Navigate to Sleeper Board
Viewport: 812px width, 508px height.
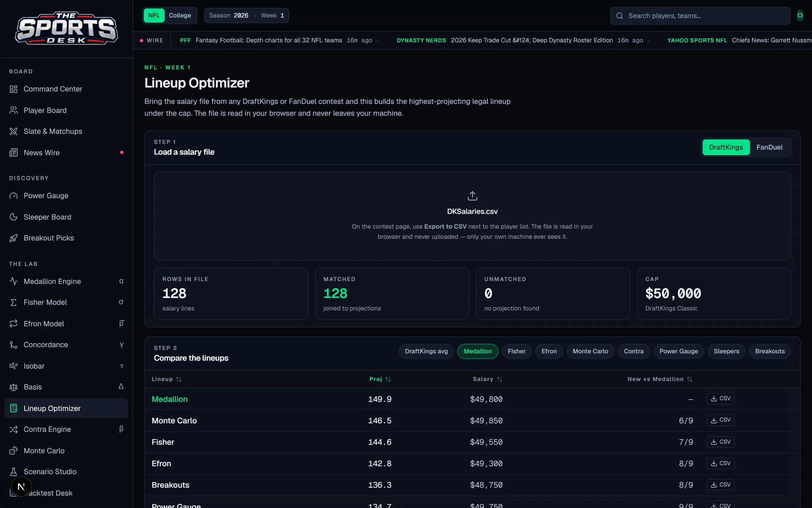(66, 217)
